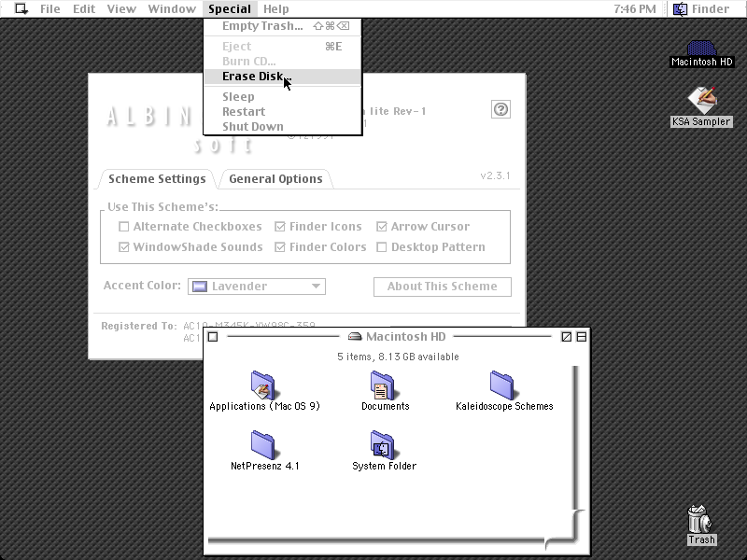Click the help question mark icon
The image size is (747, 560).
(x=500, y=109)
